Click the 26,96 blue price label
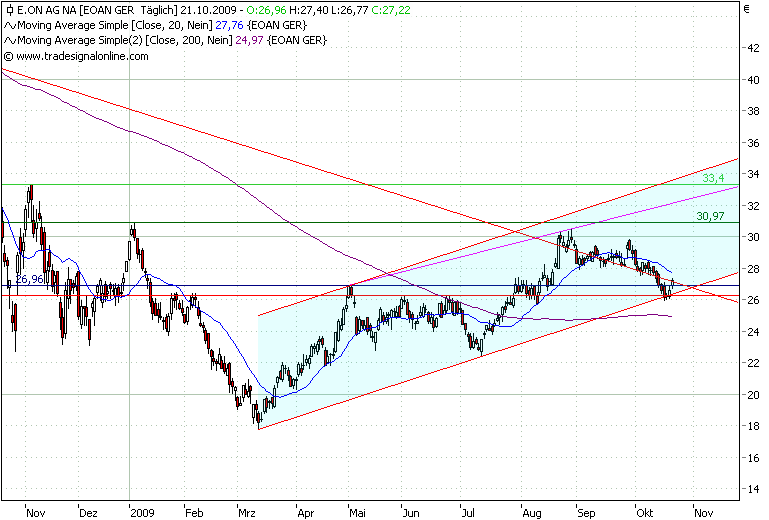The width and height of the screenshot is (769, 520). (29, 280)
